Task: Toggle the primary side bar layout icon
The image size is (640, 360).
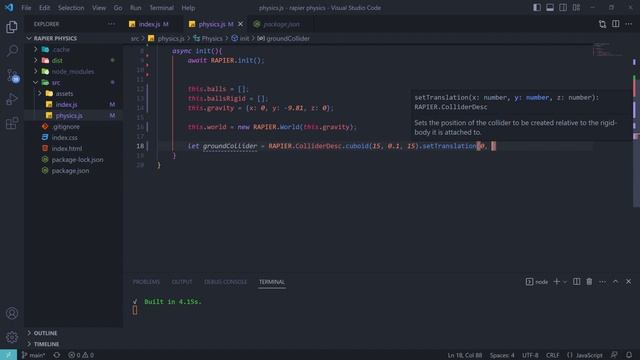Action: click(x=537, y=8)
